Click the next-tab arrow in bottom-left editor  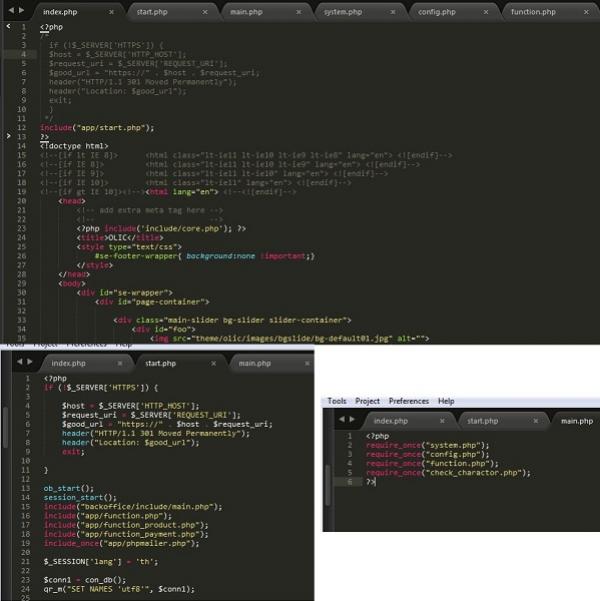(x=30, y=361)
